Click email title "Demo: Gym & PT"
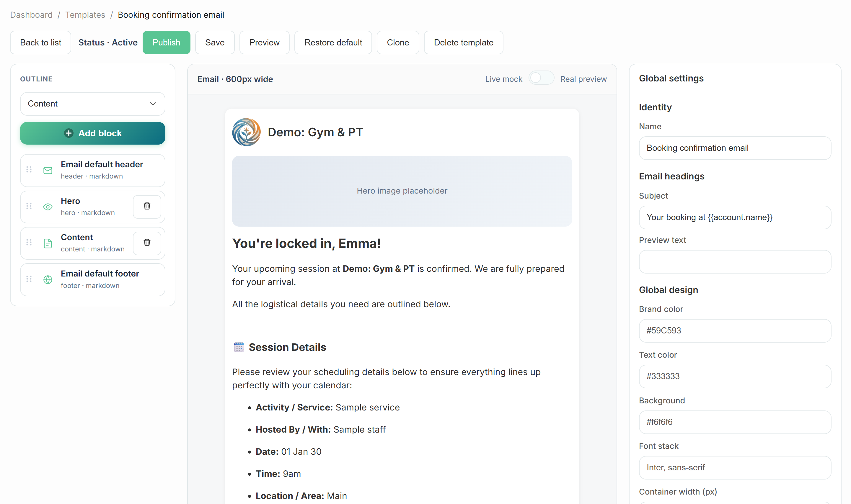851x504 pixels. click(x=315, y=132)
